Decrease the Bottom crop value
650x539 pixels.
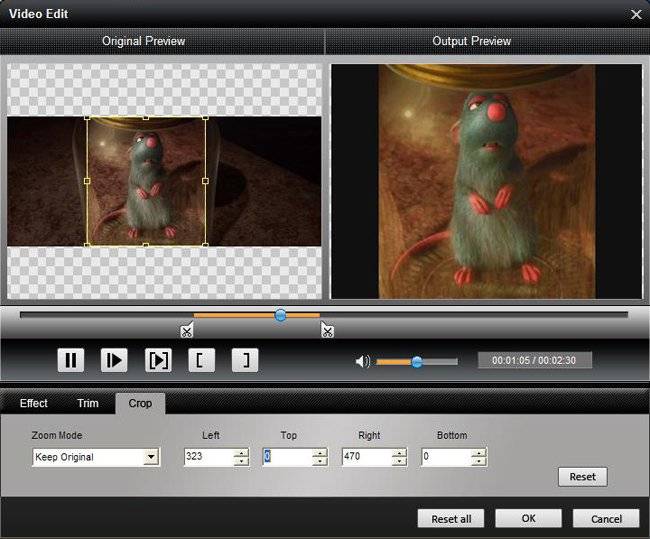(479, 461)
